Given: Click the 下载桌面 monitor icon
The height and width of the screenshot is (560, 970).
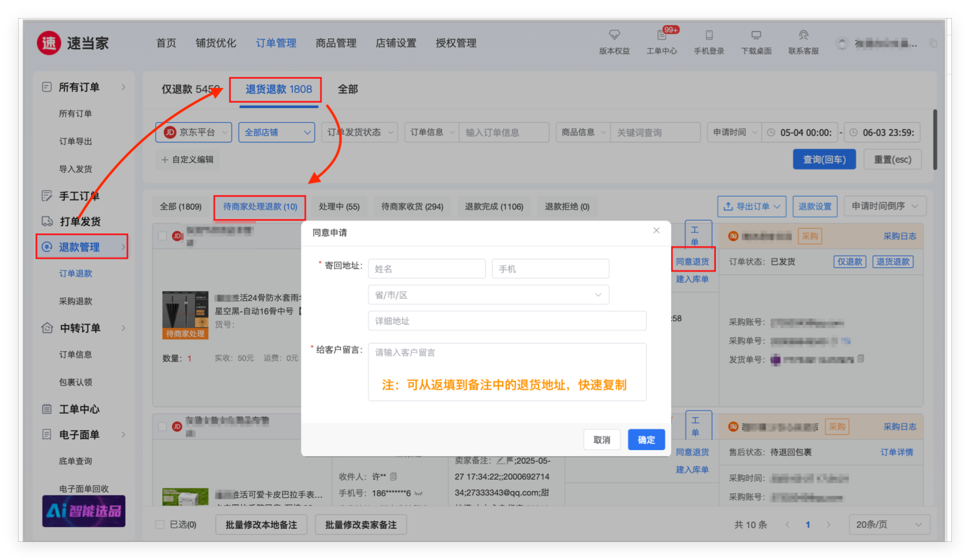Looking at the screenshot, I should click(x=756, y=35).
